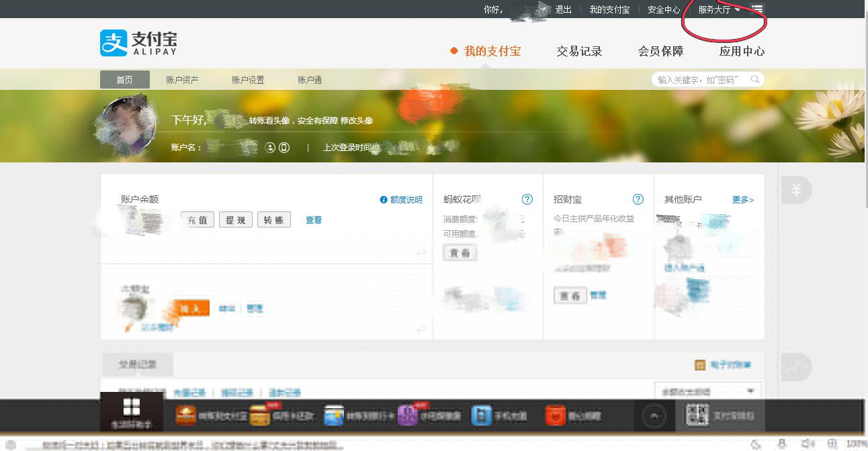
Task: Click the 查看 button in 蚂蚁花呗 panel
Action: (460, 253)
